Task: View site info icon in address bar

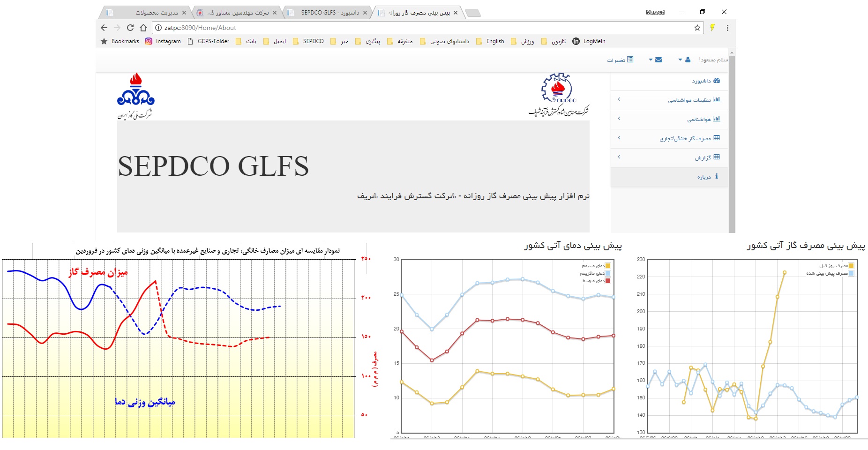Action: (158, 28)
